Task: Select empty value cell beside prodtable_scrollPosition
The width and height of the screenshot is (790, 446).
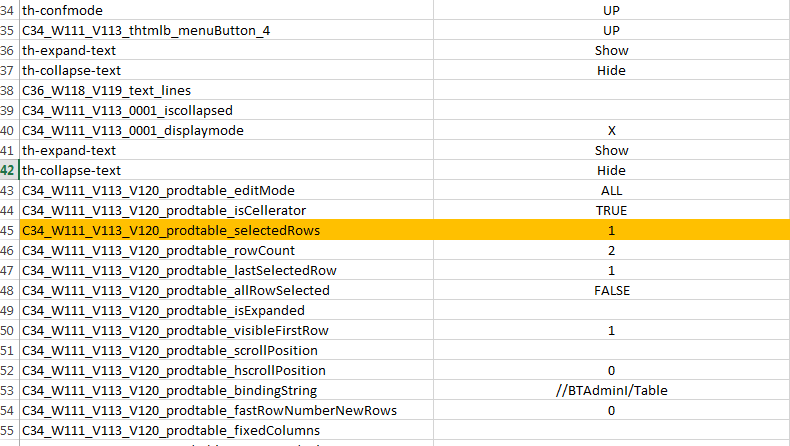Action: click(x=612, y=350)
